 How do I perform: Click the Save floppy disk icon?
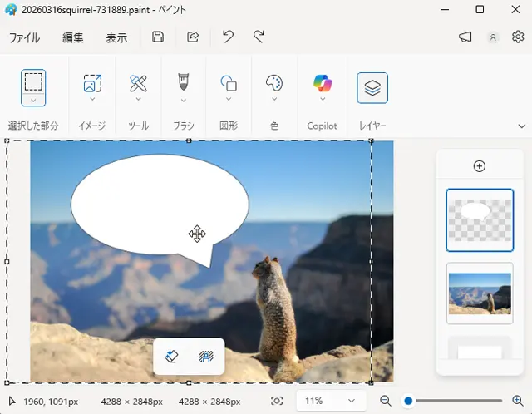pos(158,37)
